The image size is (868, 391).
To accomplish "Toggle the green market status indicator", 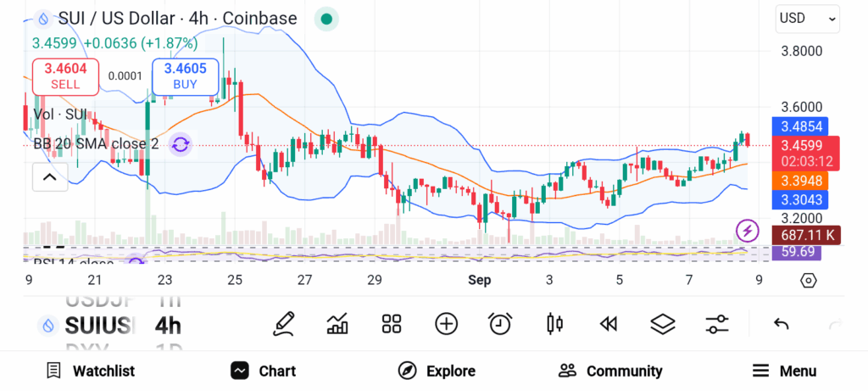I will [x=325, y=19].
